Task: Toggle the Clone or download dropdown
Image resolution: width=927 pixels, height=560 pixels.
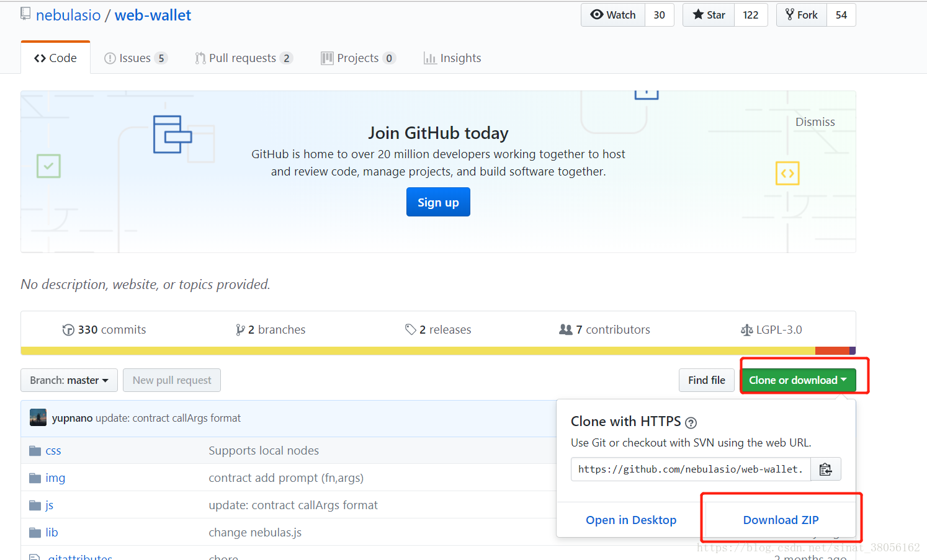Action: [x=798, y=380]
